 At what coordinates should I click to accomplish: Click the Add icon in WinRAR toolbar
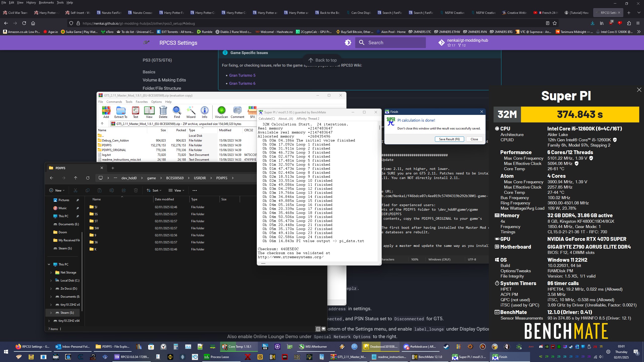106,112
